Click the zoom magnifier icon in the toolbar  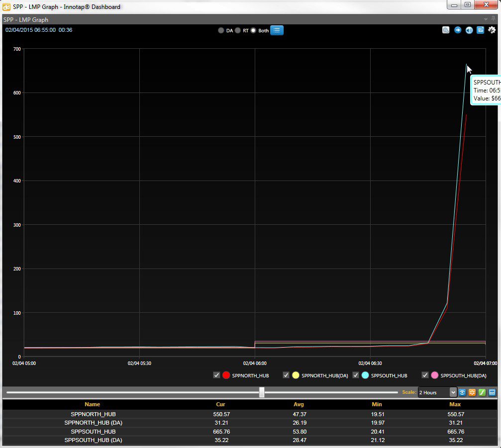click(446, 30)
